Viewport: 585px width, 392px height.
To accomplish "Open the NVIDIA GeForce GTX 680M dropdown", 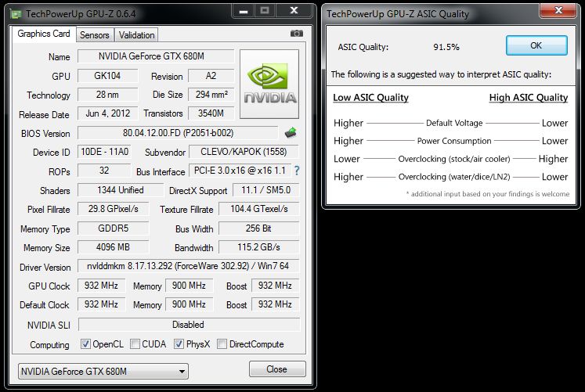I will [103, 372].
